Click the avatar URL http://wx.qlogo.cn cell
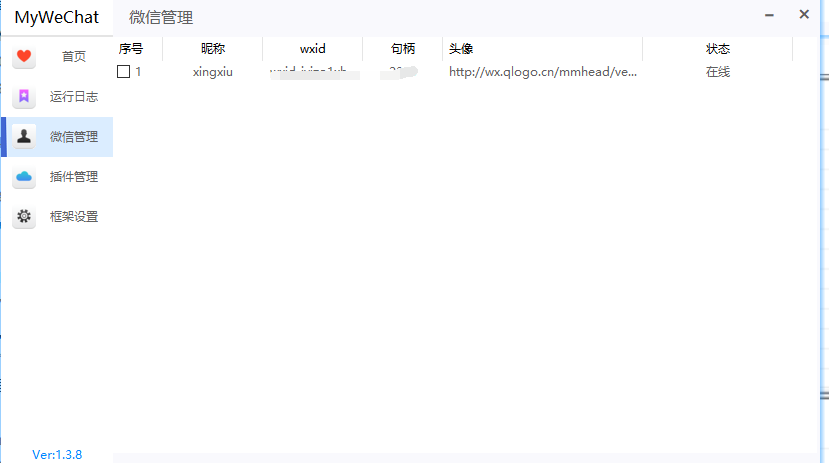This screenshot has width=829, height=463. pos(543,72)
